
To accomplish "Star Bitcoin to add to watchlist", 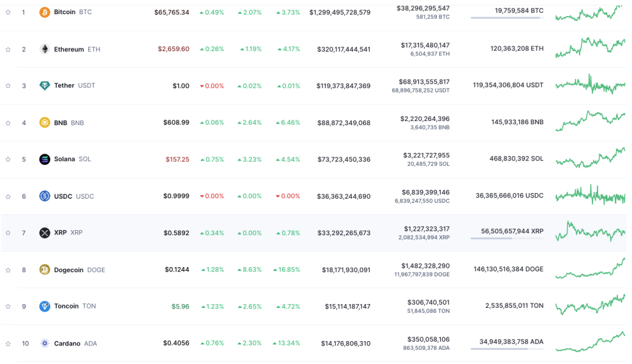I will point(8,12).
